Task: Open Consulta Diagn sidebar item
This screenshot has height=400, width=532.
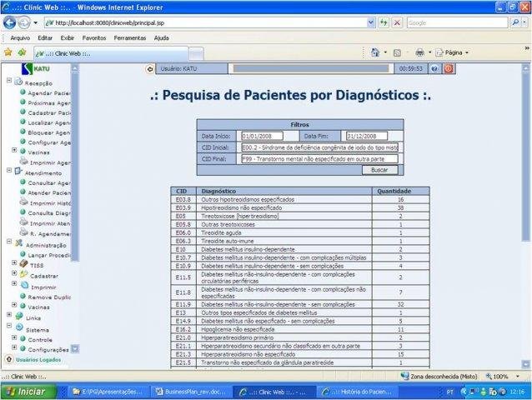Action: coord(49,212)
